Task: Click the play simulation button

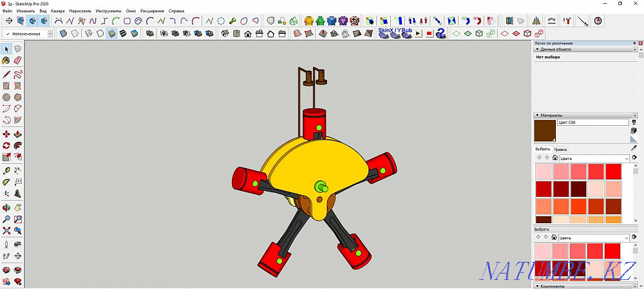Action: [419, 34]
